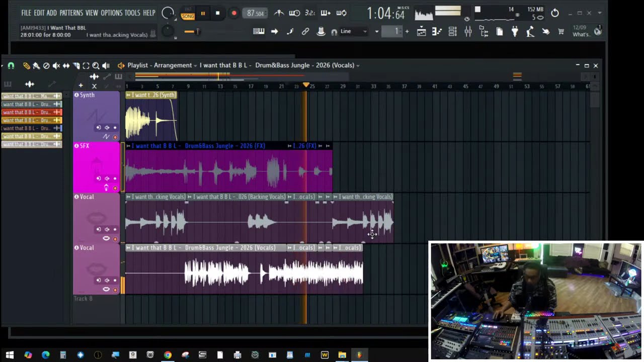The width and height of the screenshot is (644, 362).
Task: Click the shopping cart content library icon
Action: coord(561,32)
